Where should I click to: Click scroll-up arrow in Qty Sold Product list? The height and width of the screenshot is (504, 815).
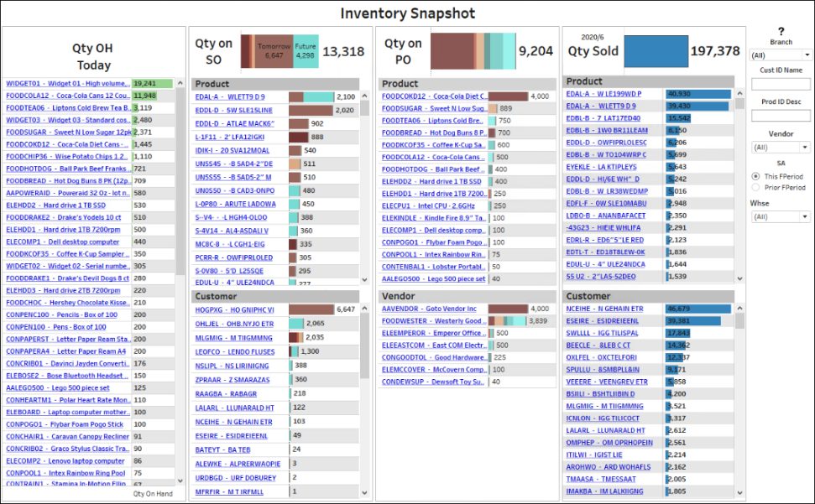[x=739, y=93]
